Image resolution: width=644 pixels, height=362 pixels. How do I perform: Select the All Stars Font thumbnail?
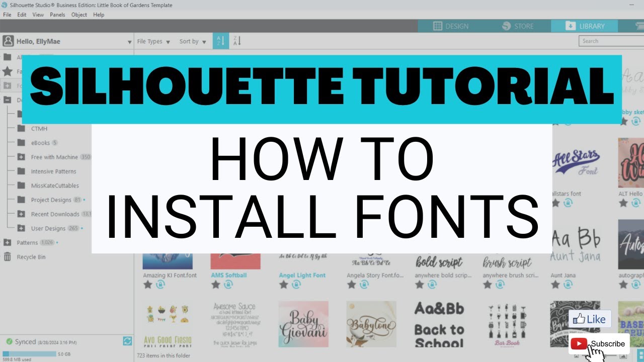tap(576, 163)
